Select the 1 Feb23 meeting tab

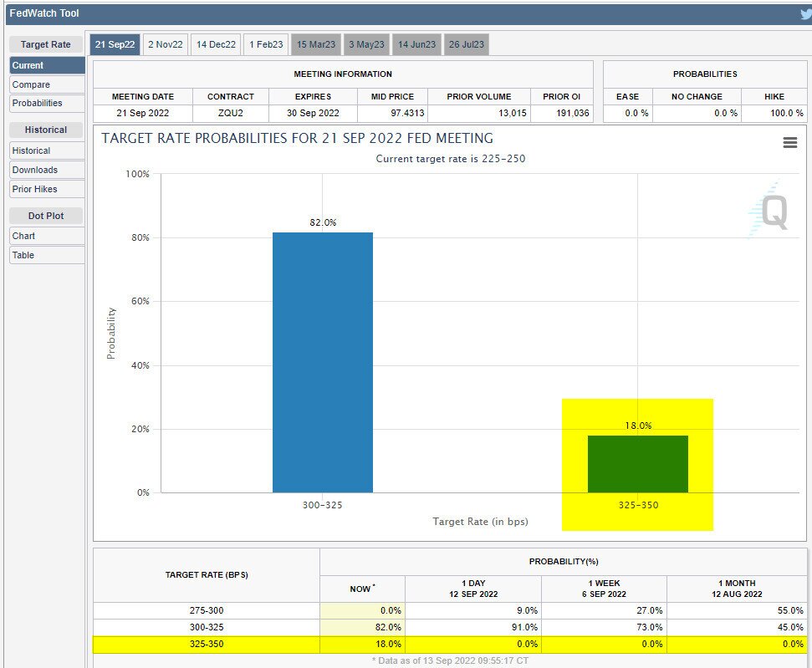[x=266, y=44]
